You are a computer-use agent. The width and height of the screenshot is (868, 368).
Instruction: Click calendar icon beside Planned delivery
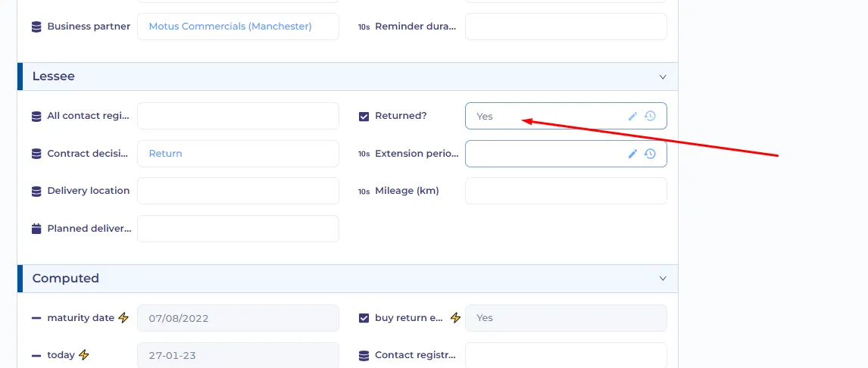(36, 229)
